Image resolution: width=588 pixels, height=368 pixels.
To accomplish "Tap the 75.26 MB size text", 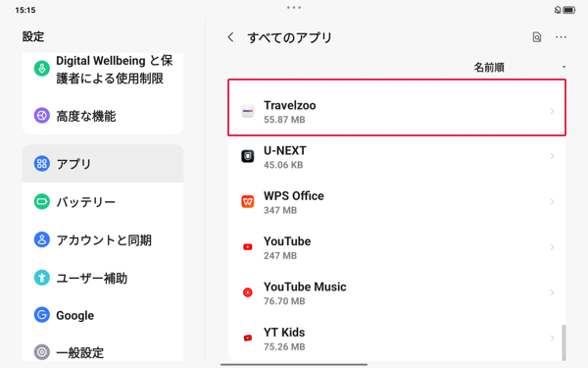I will coord(284,346).
